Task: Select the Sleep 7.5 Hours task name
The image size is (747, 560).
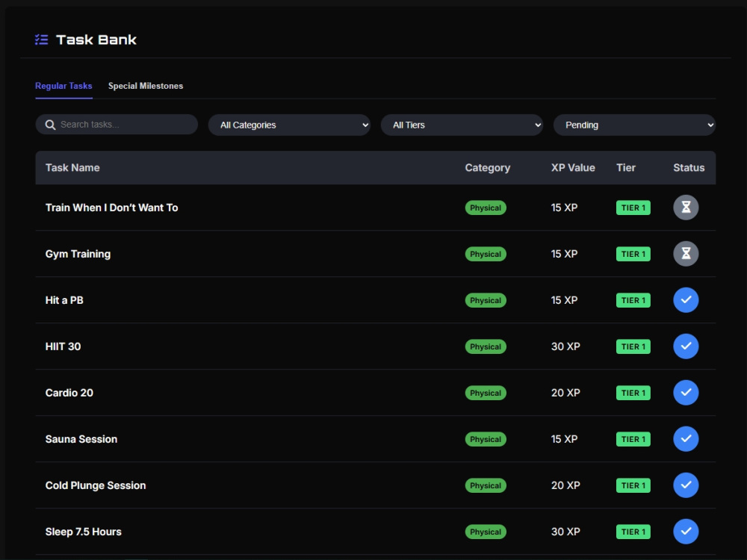Action: (x=84, y=532)
